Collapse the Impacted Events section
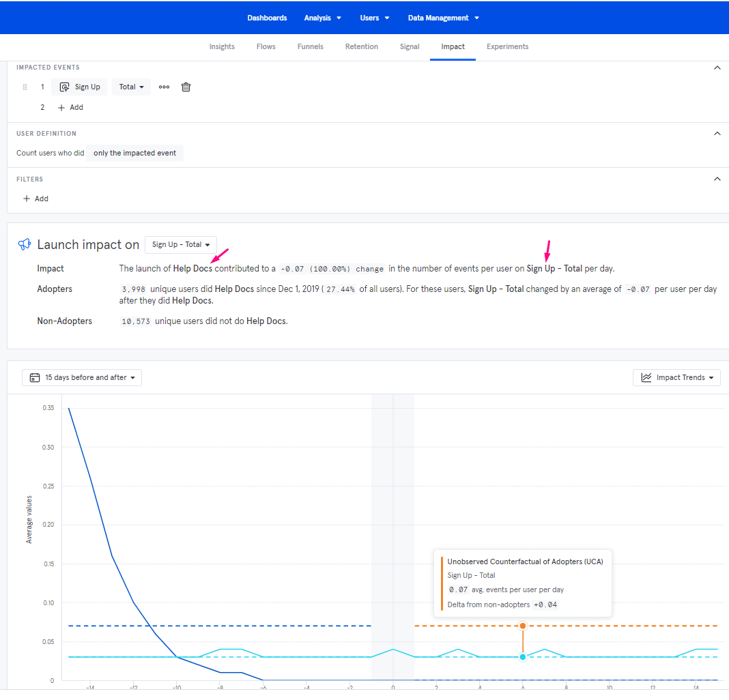This screenshot has height=700, width=729. [x=717, y=68]
